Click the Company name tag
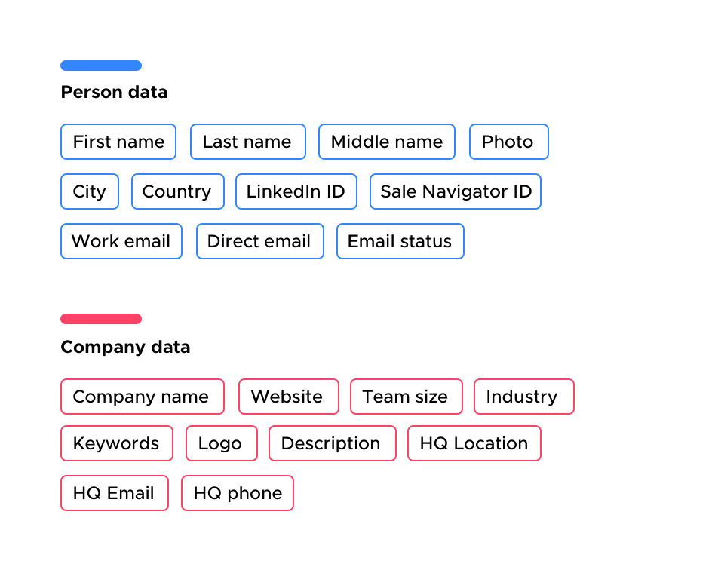The width and height of the screenshot is (715, 588). [x=142, y=397]
